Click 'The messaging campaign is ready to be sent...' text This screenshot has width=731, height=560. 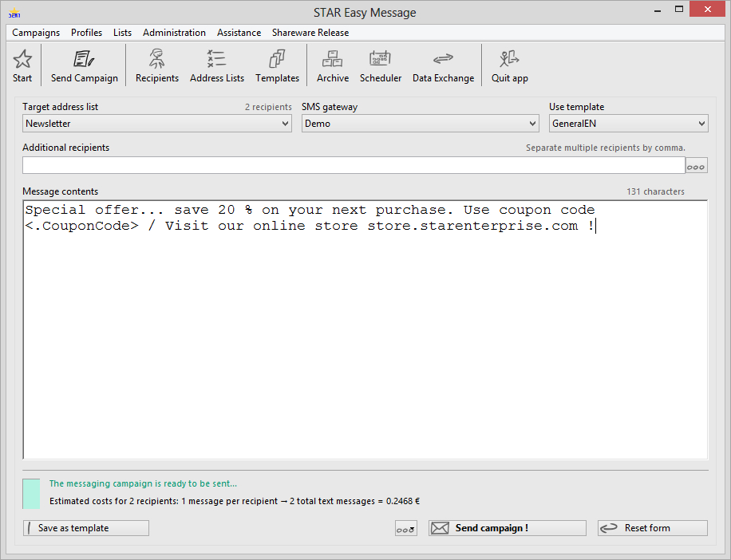click(143, 483)
